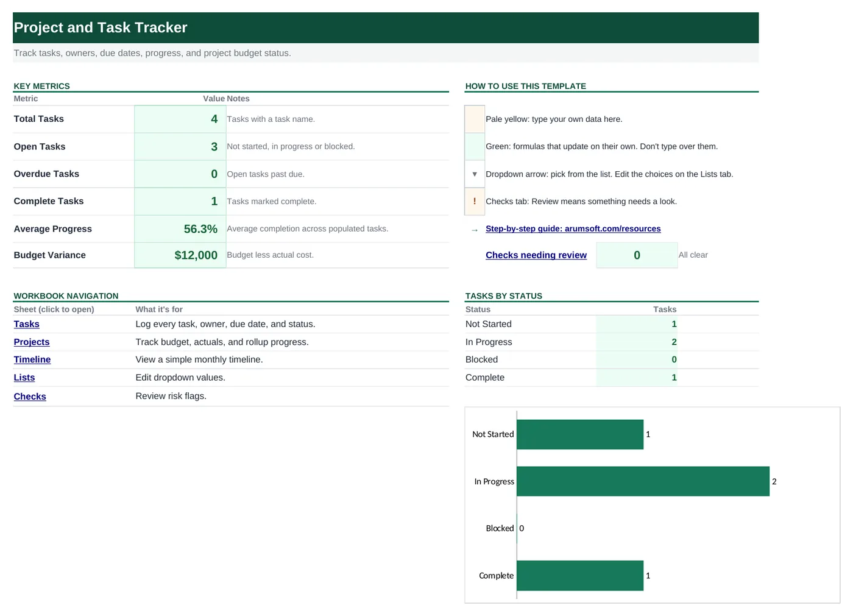Open the Checks sheet link

point(30,396)
